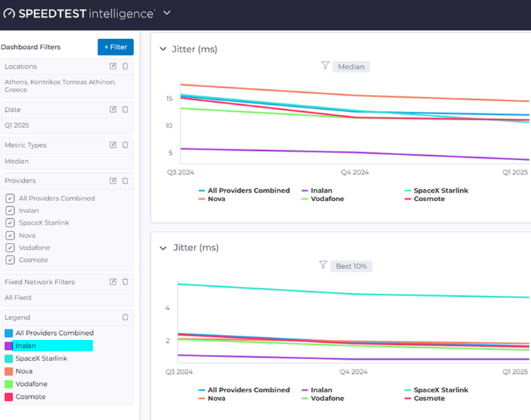This screenshot has height=420, width=531.
Task: Edit the Metric Types filter
Action: point(113,145)
